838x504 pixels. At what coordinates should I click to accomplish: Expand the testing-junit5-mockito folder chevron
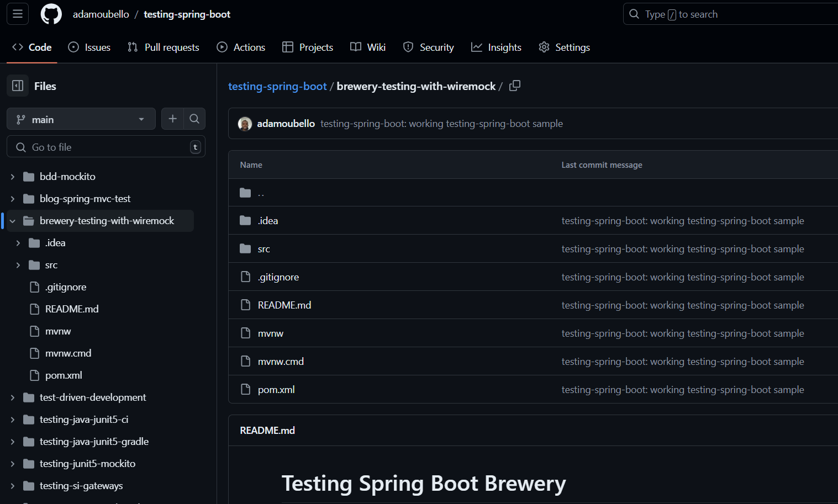point(13,464)
